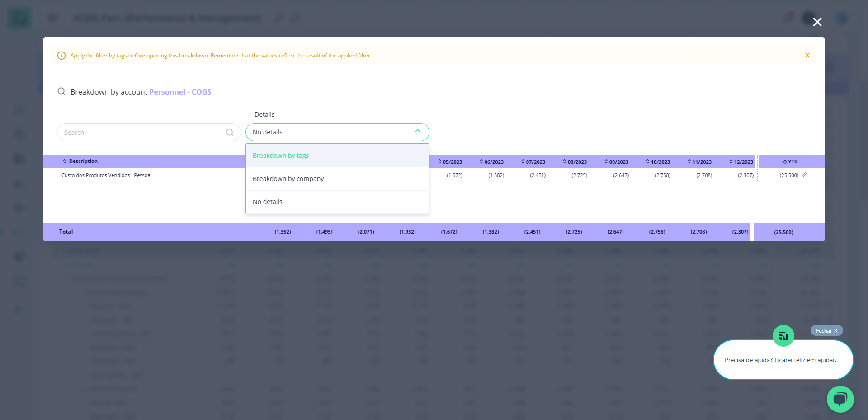Open the green chat launcher button
This screenshot has height=420, width=868.
click(x=840, y=399)
